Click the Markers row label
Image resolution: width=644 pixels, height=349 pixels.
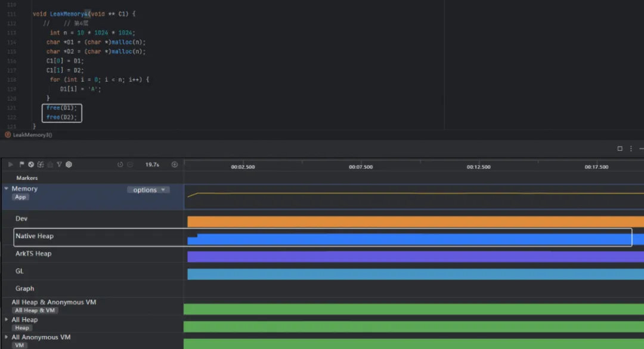point(27,178)
